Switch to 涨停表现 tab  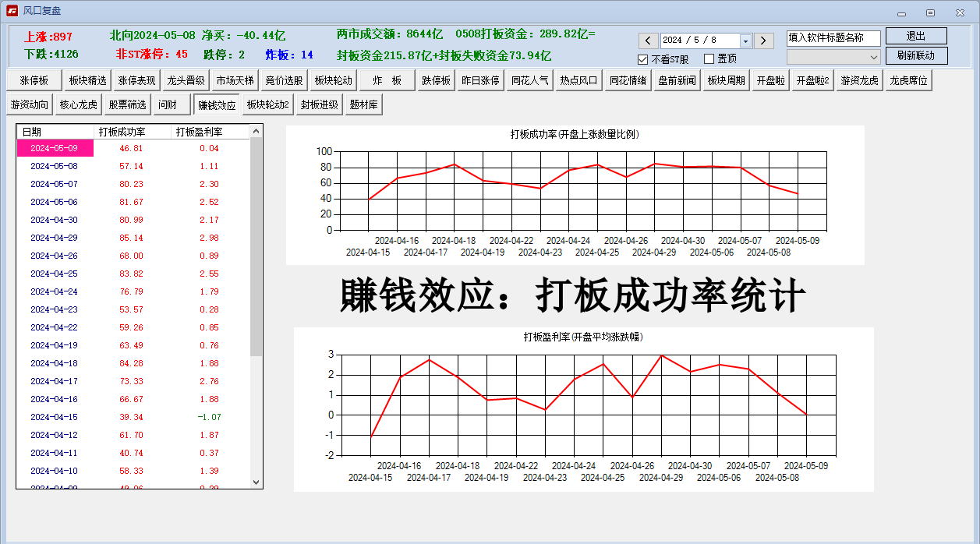tap(136, 80)
